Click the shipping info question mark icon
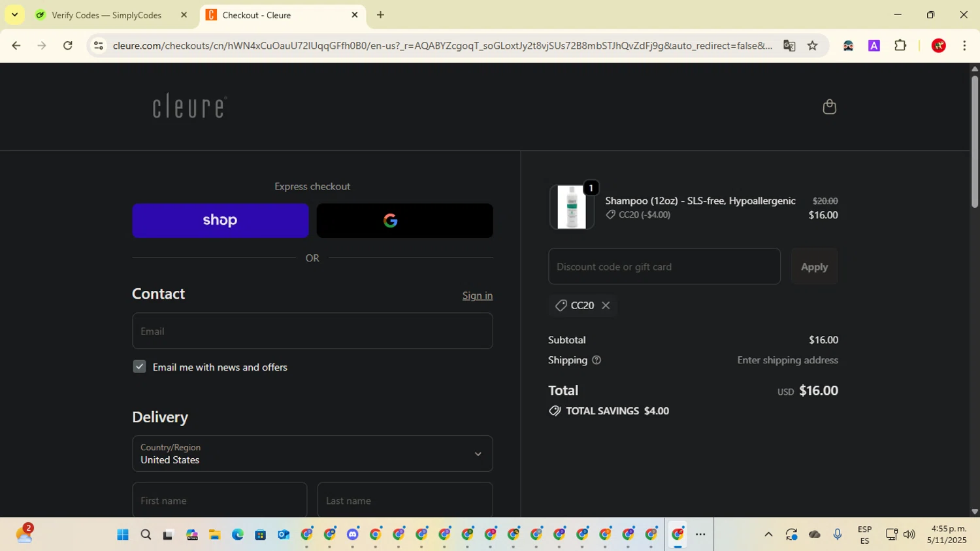Viewport: 980px width, 551px height. click(x=596, y=360)
